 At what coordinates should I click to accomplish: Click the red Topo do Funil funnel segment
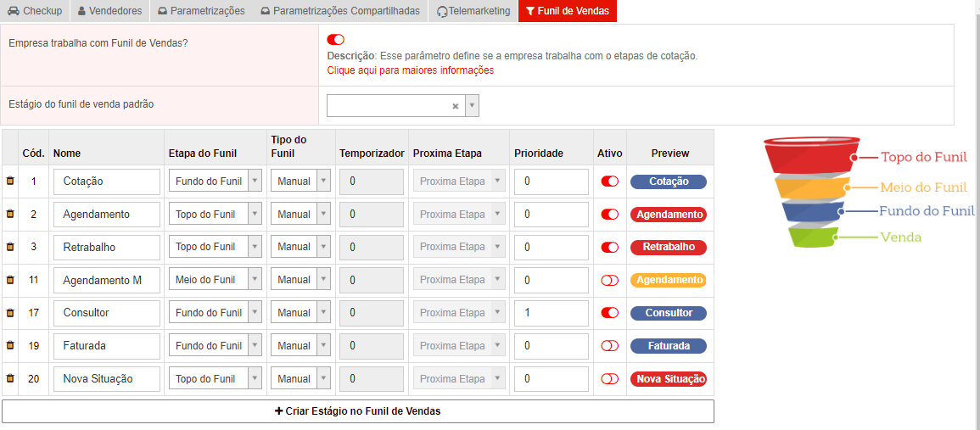click(x=810, y=155)
